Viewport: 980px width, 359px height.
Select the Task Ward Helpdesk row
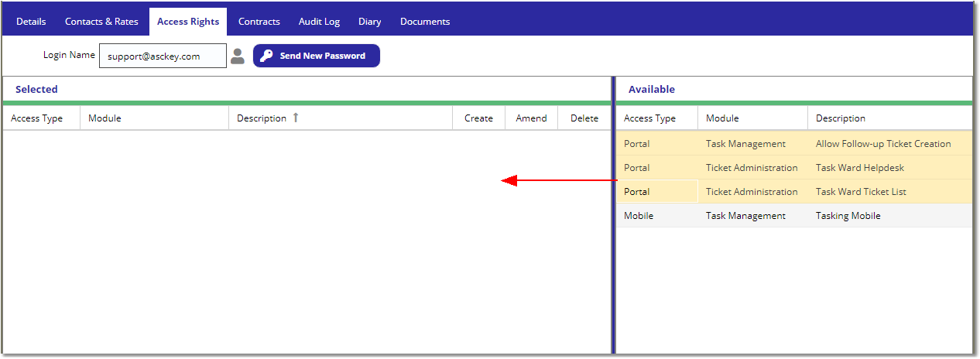pyautogui.click(x=794, y=168)
